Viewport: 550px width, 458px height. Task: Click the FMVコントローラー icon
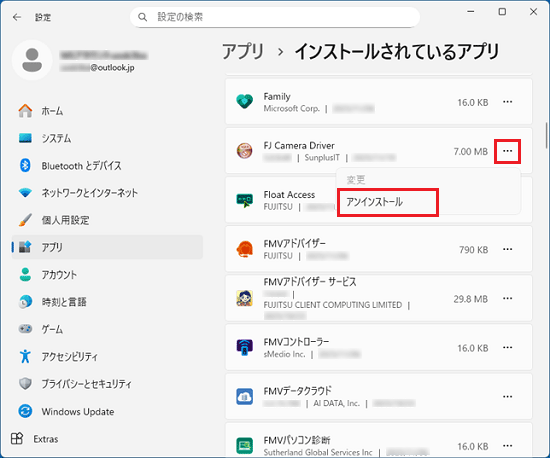(244, 348)
